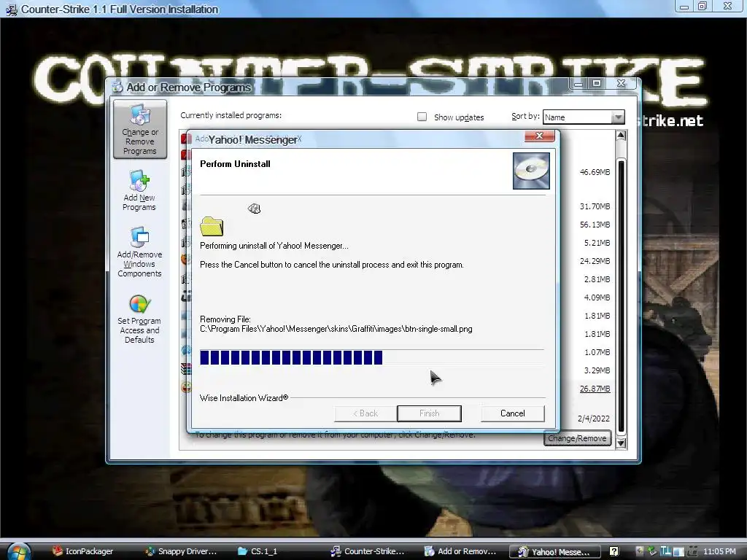Switch to Snappy Driver taskbar item
The width and height of the screenshot is (747, 560).
pyautogui.click(x=181, y=551)
